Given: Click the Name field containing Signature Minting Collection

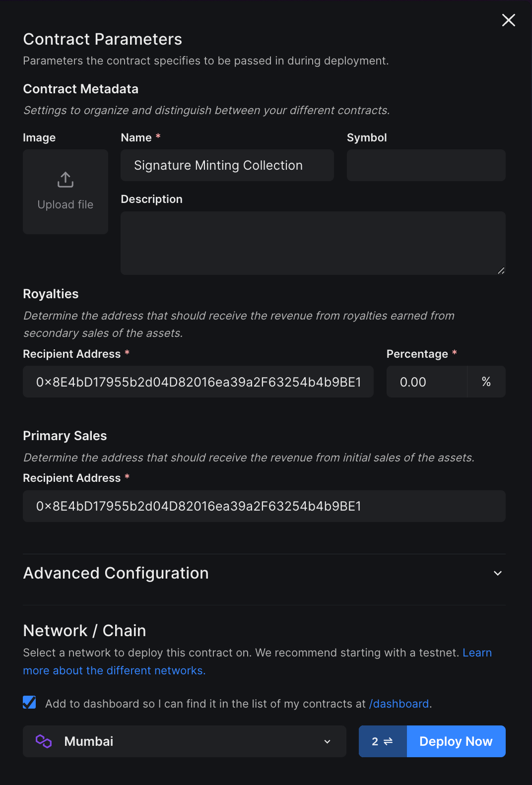Looking at the screenshot, I should [x=227, y=165].
